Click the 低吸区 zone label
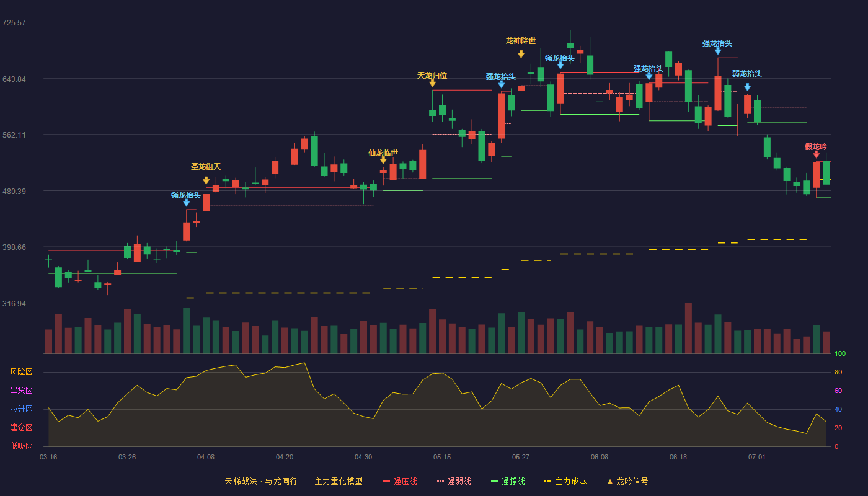Viewport: 868px width, 496px height. (x=21, y=446)
